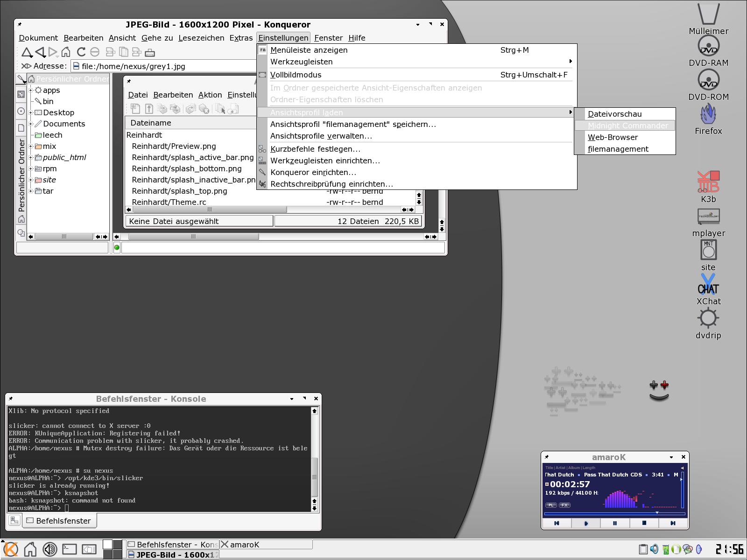Pause playback in amaroK
The width and height of the screenshot is (747, 560).
point(614,523)
